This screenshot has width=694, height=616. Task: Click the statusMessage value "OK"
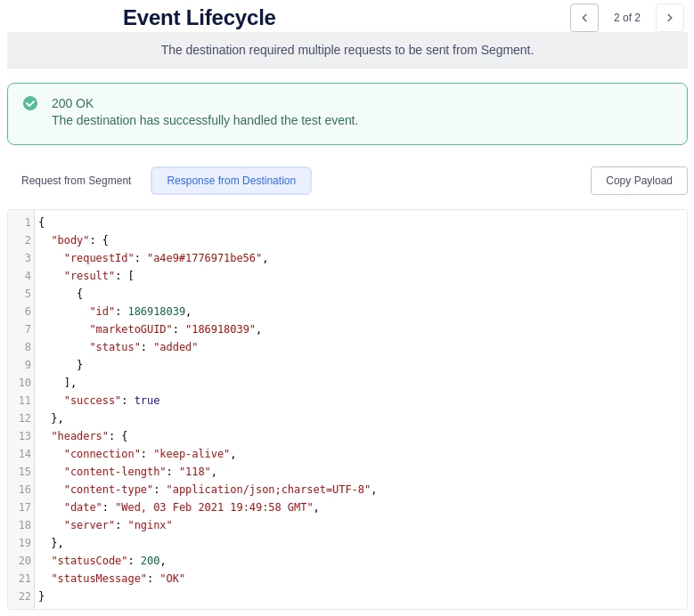[x=173, y=579]
